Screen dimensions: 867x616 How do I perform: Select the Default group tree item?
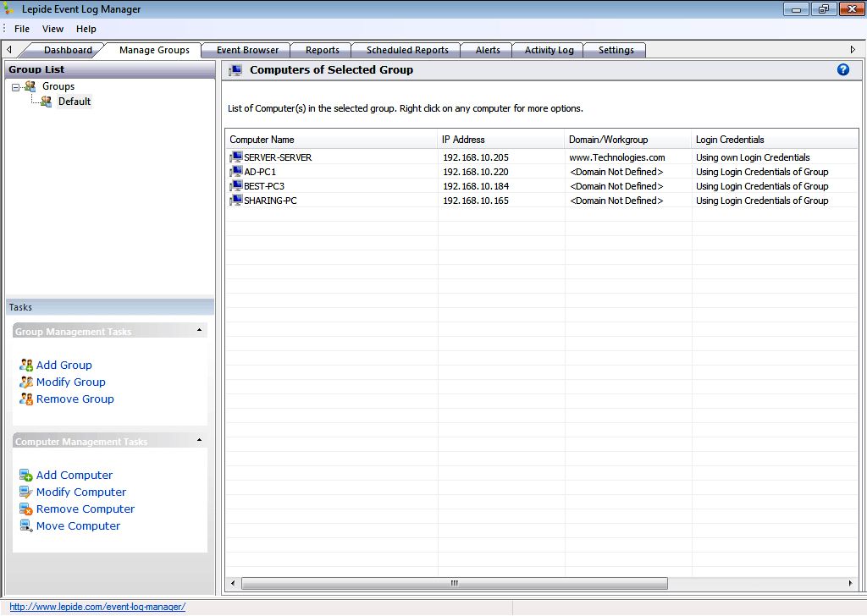(x=75, y=102)
